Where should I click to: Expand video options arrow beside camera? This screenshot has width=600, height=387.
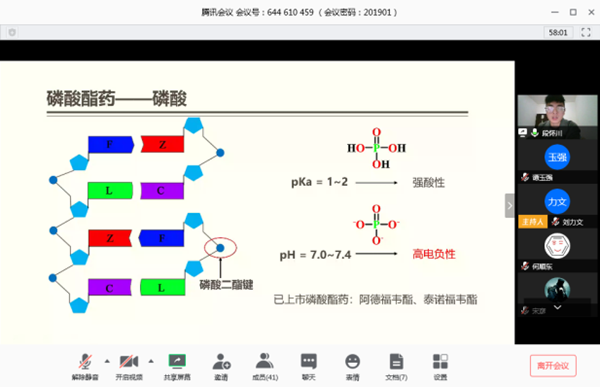tap(151, 361)
